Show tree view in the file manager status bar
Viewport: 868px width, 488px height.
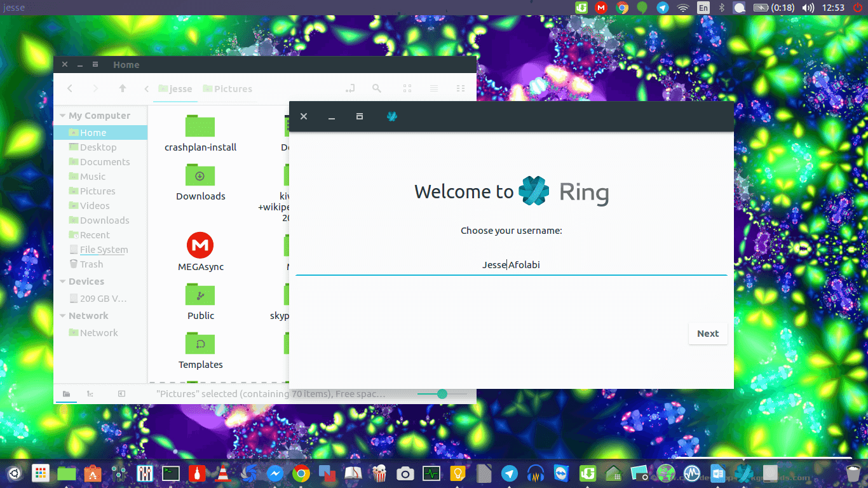[x=90, y=394]
